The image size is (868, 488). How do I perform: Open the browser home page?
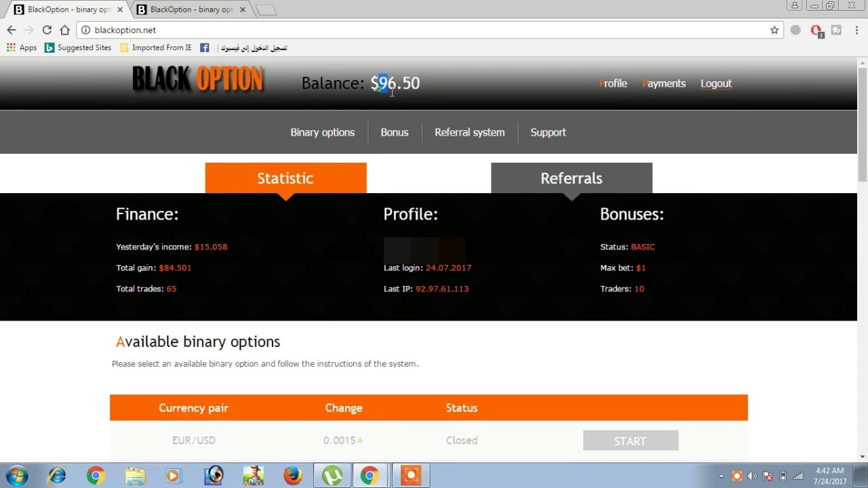point(64,30)
